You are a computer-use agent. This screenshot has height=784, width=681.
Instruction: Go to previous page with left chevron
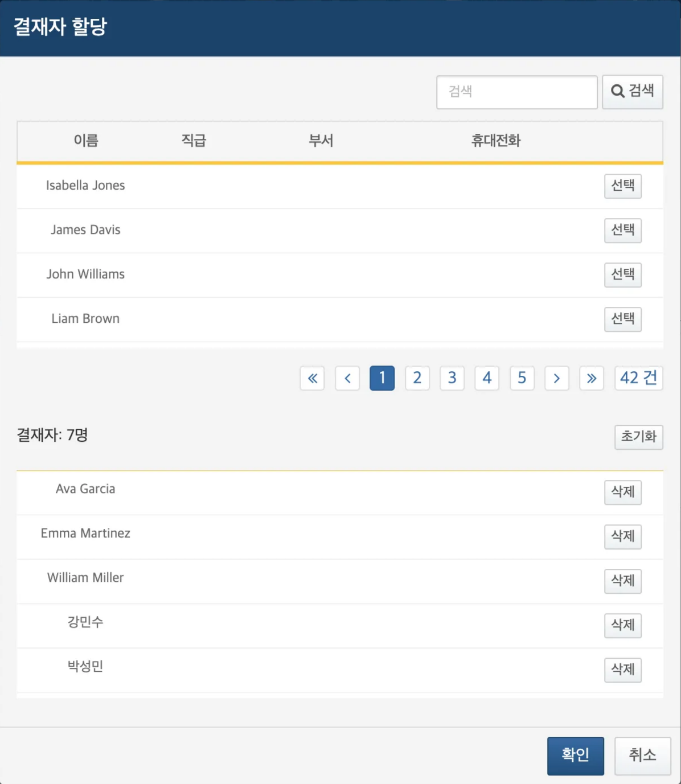coord(347,378)
